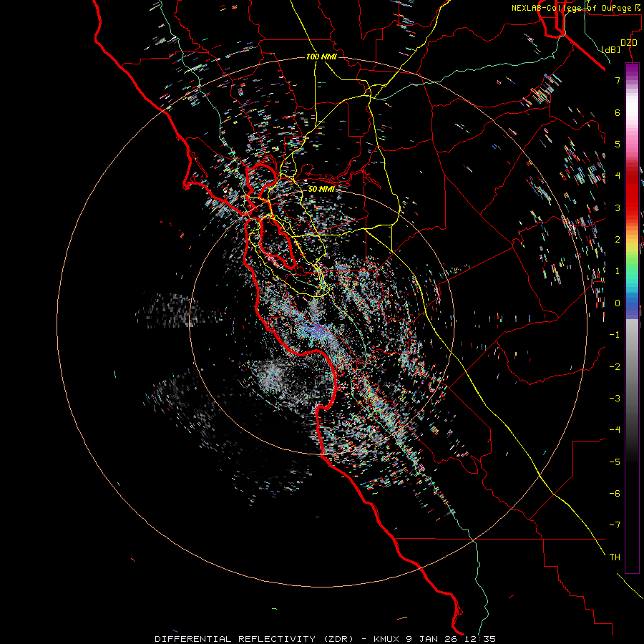Click the 4 value on color scale
This screenshot has width=644, height=644.
618,176
